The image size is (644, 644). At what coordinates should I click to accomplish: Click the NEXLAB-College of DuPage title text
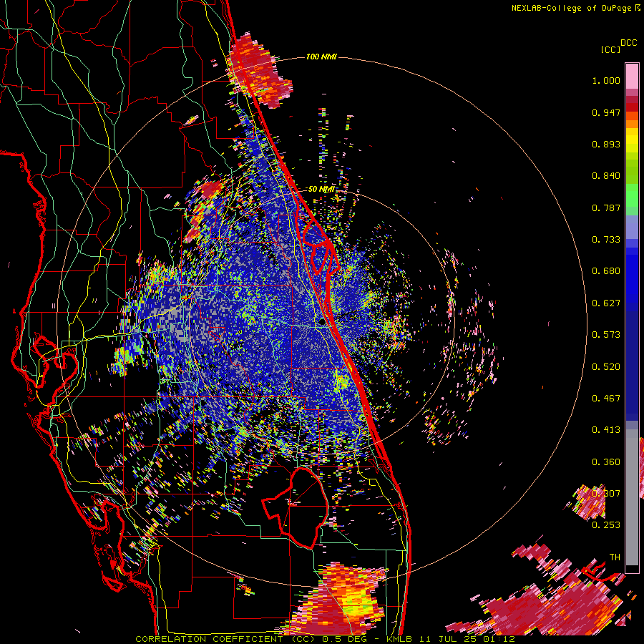coord(571,8)
